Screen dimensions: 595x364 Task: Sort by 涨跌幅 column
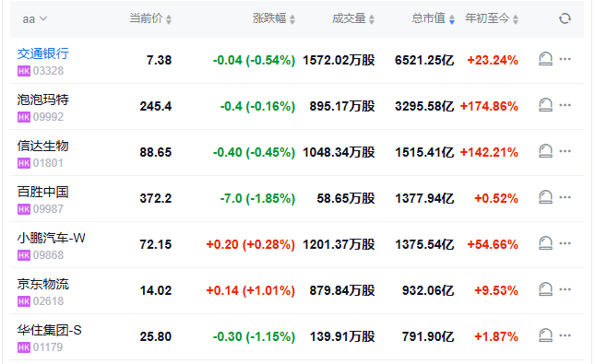[274, 18]
